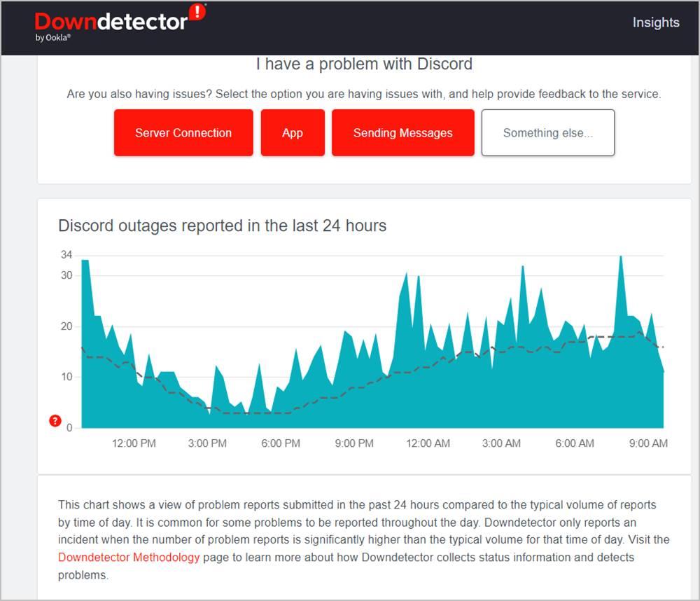This screenshot has height=601, width=700.
Task: Click the 3:00 PM axis label
Action: pos(207,443)
